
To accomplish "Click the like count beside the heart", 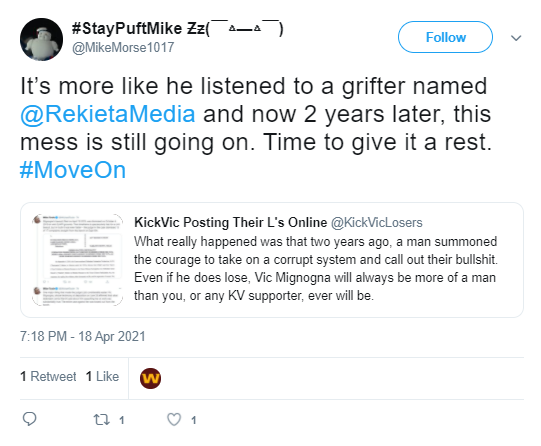I will tap(194, 420).
